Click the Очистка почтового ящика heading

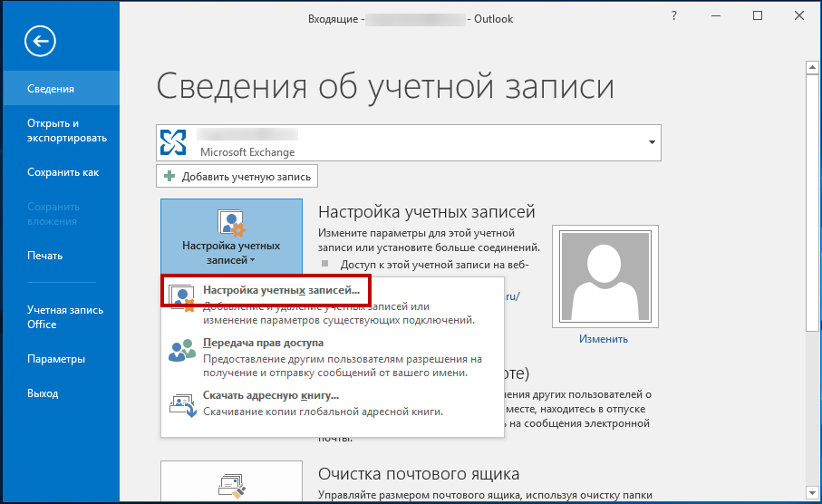click(x=419, y=473)
